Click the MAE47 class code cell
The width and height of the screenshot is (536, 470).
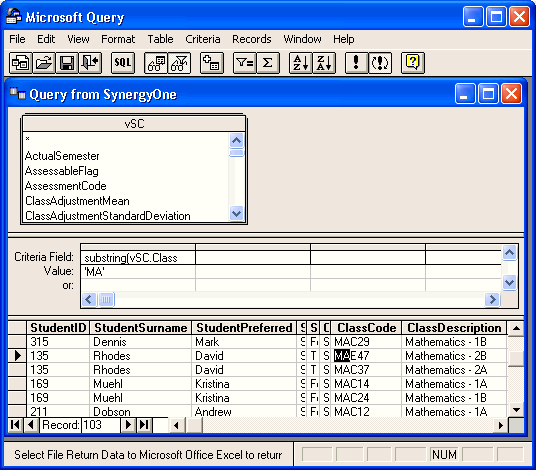(366, 356)
